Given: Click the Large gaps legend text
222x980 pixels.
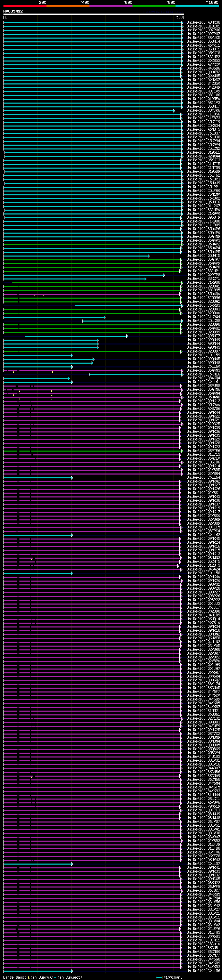Looking at the screenshot, I should coord(43,977).
